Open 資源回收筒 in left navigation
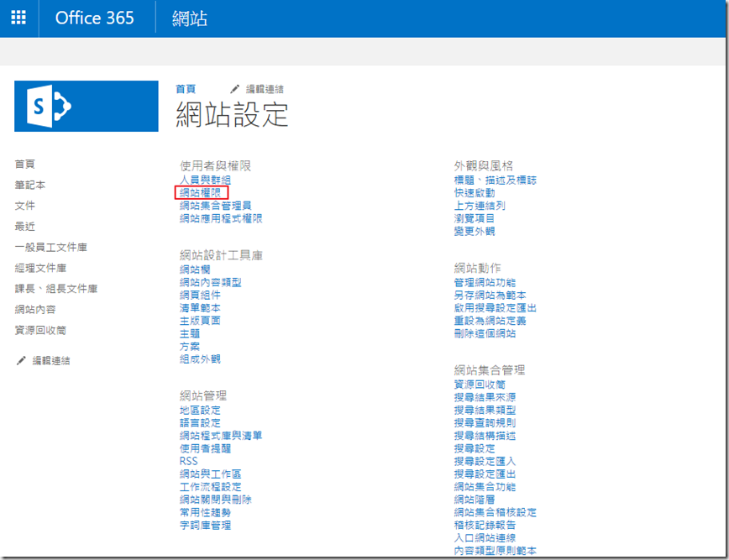Viewport: 729px width, 560px height. [40, 330]
